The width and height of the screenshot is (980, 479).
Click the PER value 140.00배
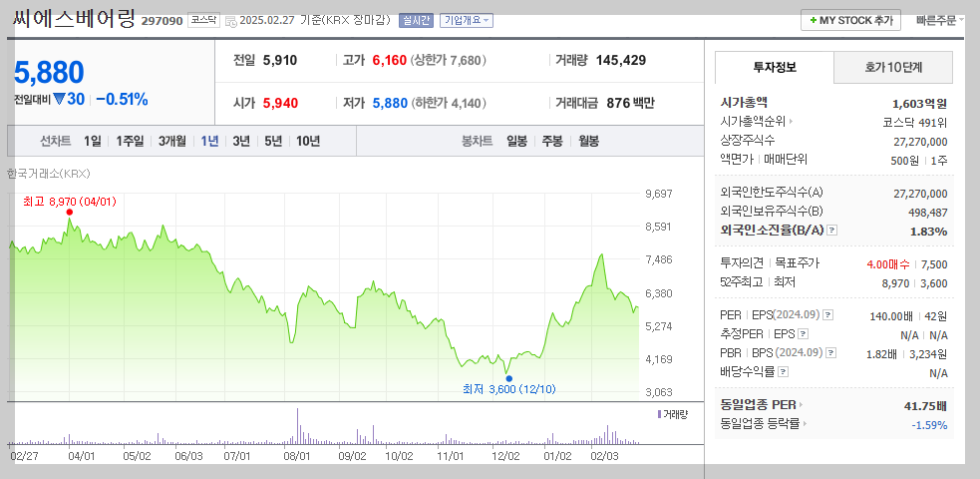pyautogui.click(x=891, y=315)
